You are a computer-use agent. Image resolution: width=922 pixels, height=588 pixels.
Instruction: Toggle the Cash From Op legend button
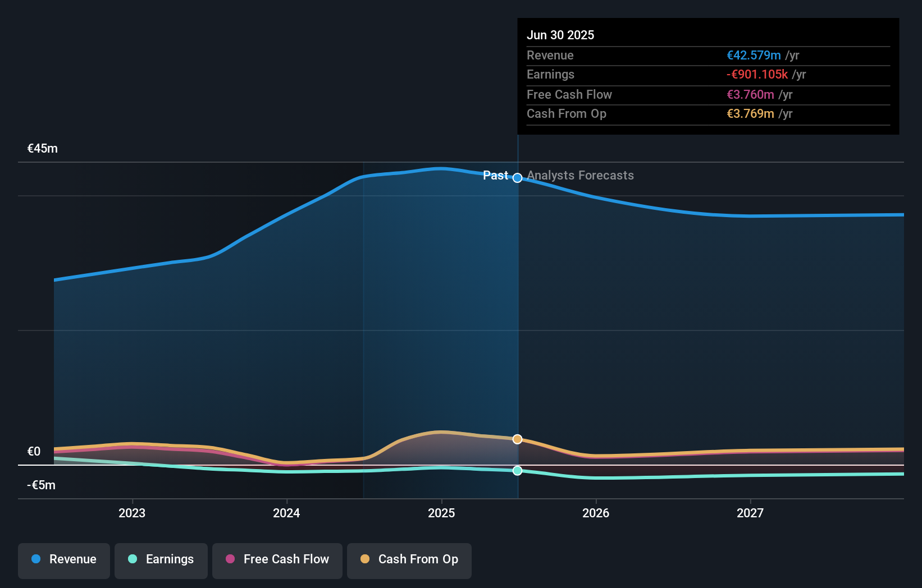click(x=409, y=559)
